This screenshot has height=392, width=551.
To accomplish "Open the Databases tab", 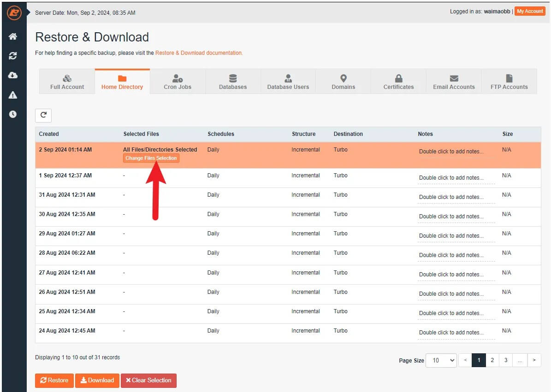I will [x=233, y=82].
